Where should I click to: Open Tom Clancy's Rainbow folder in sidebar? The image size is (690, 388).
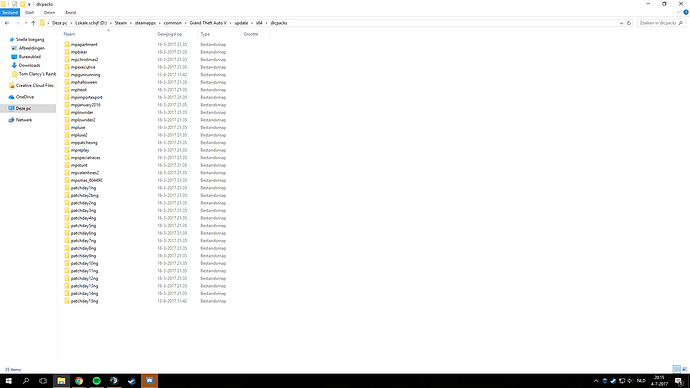[37, 74]
